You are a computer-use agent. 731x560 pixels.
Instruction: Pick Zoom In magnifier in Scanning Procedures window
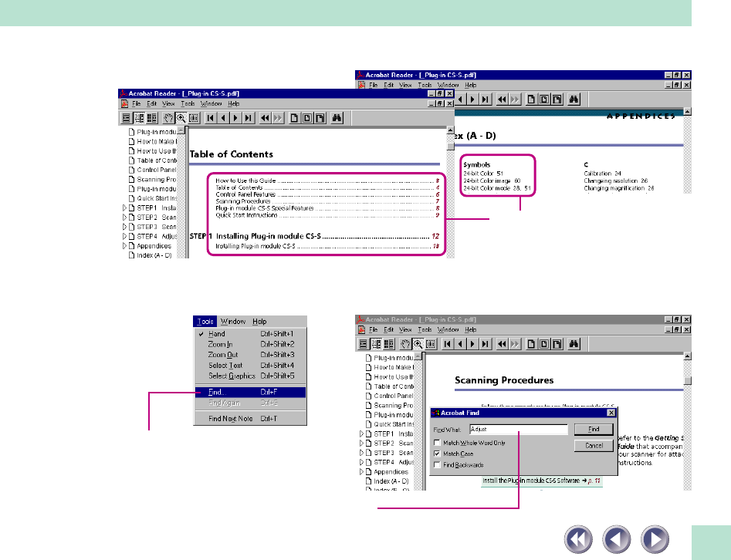coord(418,344)
